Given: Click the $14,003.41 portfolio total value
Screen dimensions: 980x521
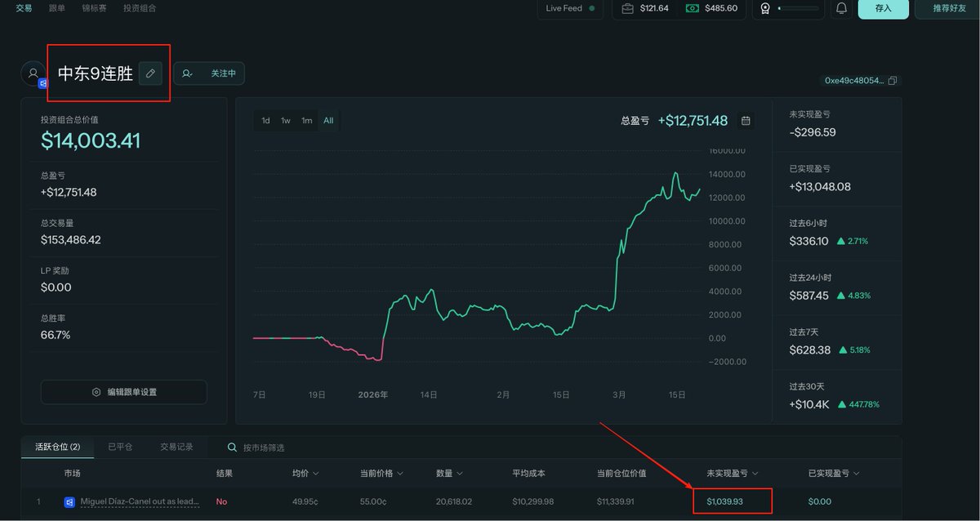Looking at the screenshot, I should tap(91, 141).
